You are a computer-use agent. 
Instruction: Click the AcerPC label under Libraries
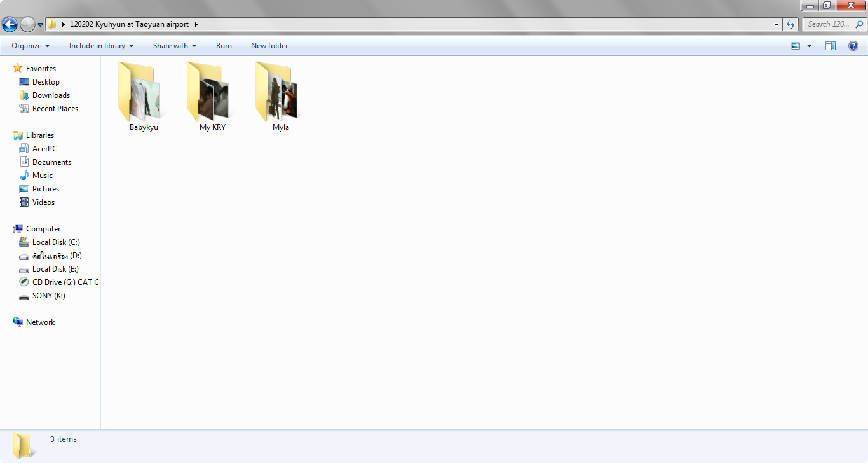coord(44,149)
